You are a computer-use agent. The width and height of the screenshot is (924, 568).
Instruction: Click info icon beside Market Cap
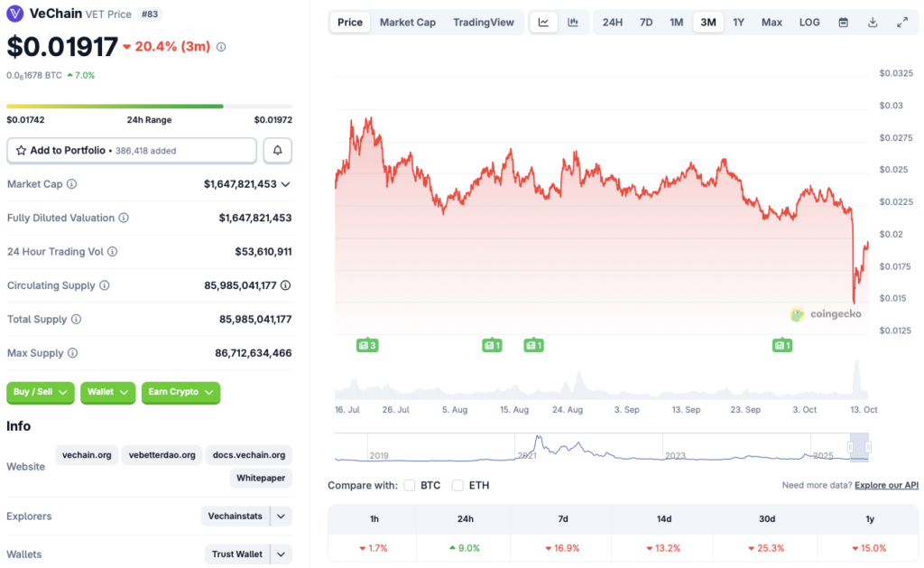click(72, 184)
